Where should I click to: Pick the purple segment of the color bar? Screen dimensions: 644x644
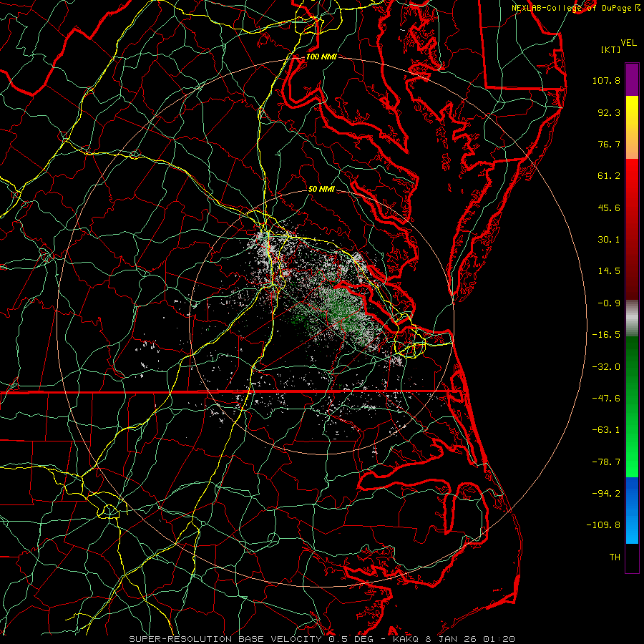click(632, 79)
